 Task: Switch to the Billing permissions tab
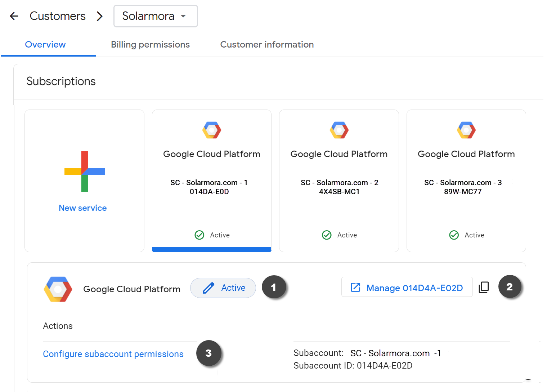150,45
